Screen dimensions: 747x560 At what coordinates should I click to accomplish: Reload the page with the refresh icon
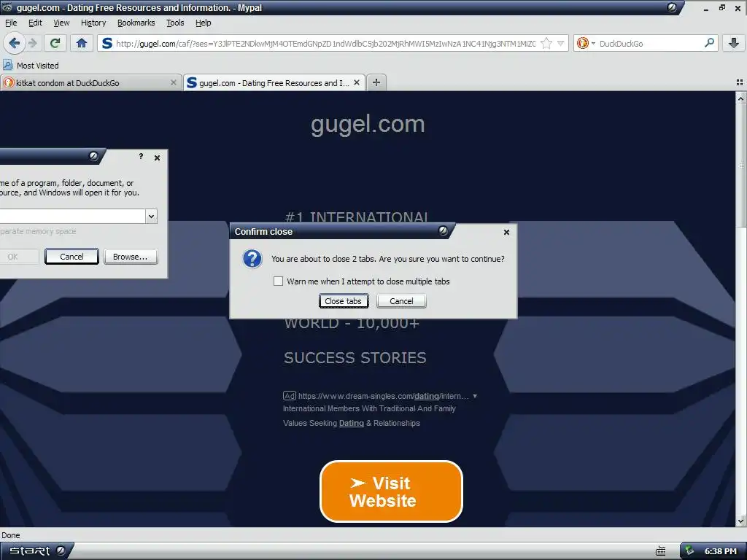point(55,43)
